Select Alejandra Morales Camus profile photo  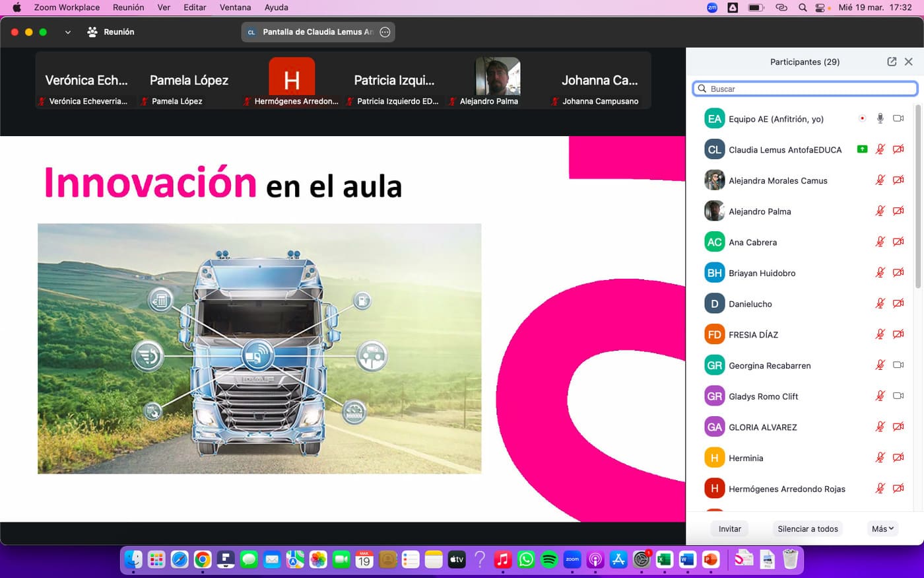715,180
